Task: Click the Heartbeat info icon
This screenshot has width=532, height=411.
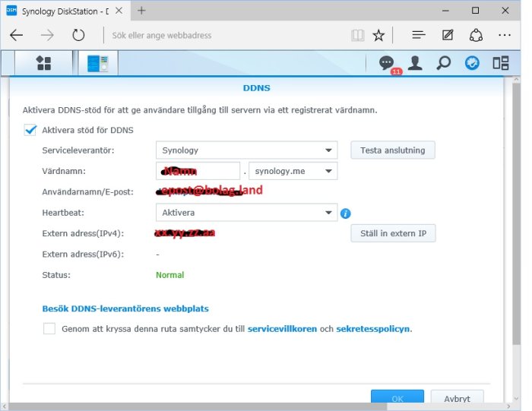Action: coord(345,213)
